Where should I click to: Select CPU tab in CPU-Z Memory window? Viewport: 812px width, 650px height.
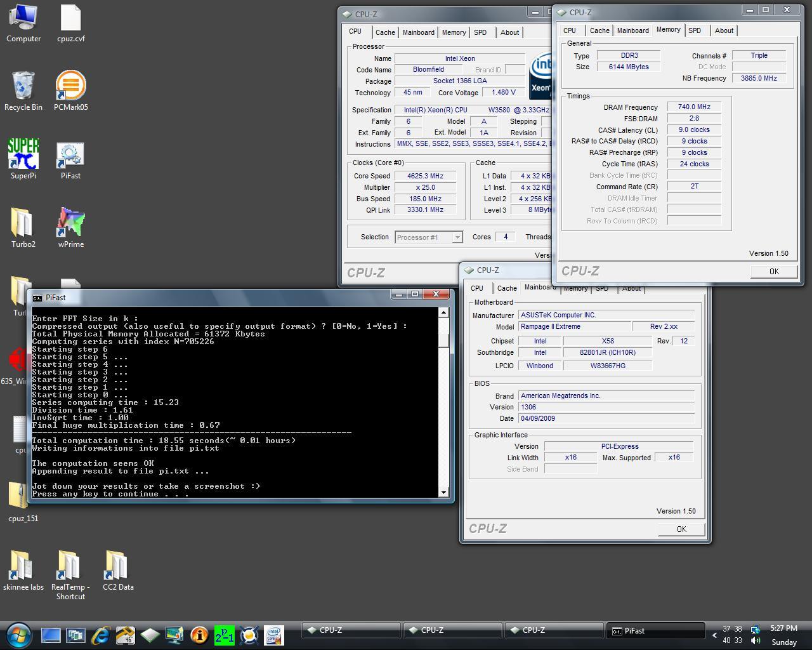point(570,30)
